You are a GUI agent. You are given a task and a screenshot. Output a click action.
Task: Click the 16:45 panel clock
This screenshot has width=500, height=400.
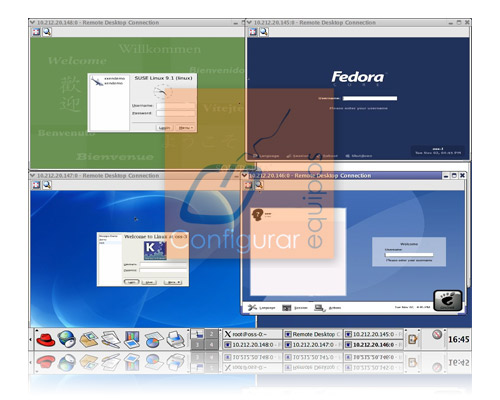459,339
